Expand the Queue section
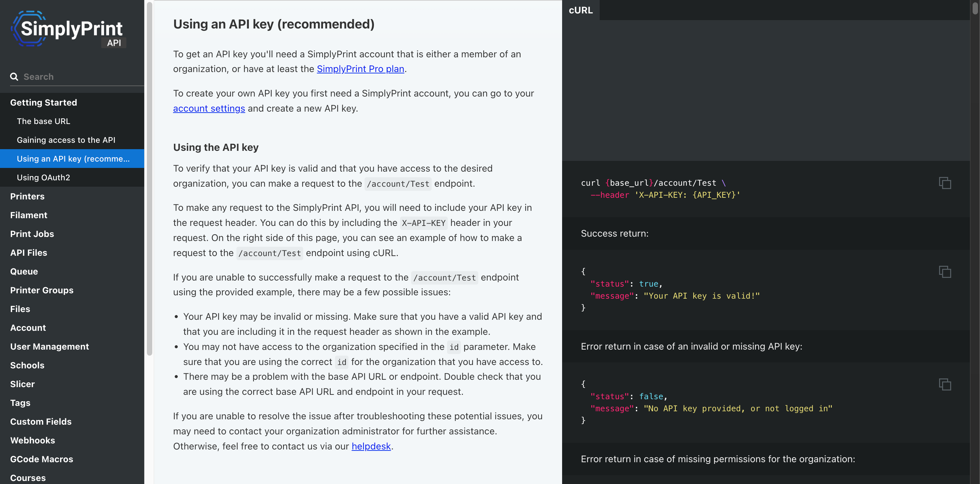Viewport: 980px width, 484px height. (72, 271)
